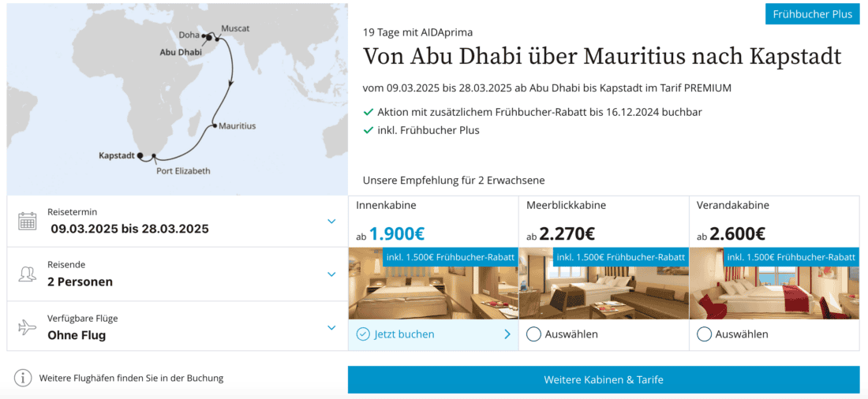Screen dimensions: 868x399
Task: Click Weitere Kabinen & Tarife button
Action: (604, 380)
